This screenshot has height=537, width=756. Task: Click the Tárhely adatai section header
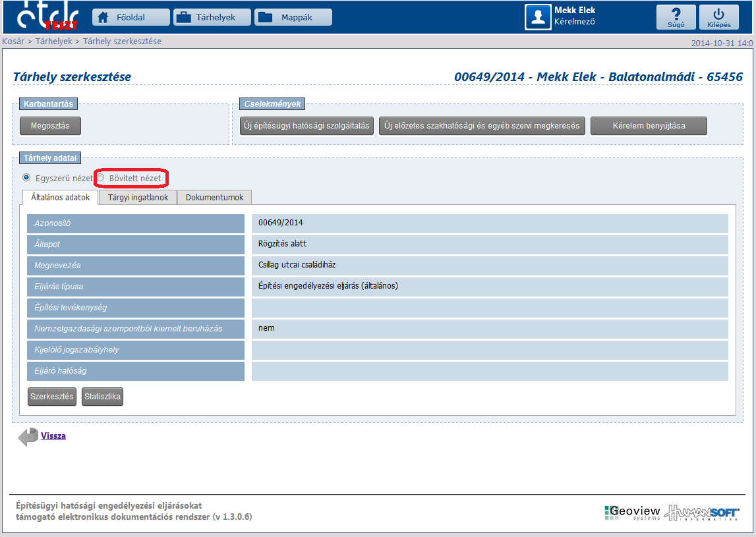pyautogui.click(x=50, y=157)
